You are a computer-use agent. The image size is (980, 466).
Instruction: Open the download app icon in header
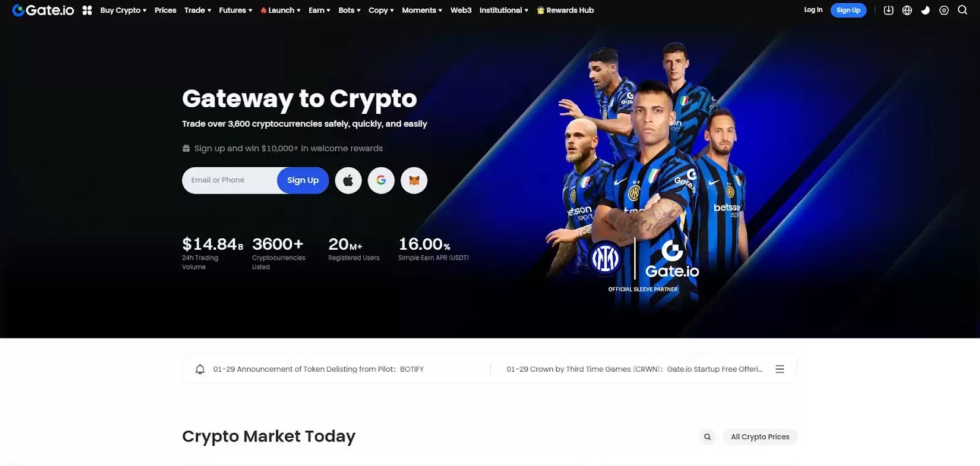pos(889,10)
